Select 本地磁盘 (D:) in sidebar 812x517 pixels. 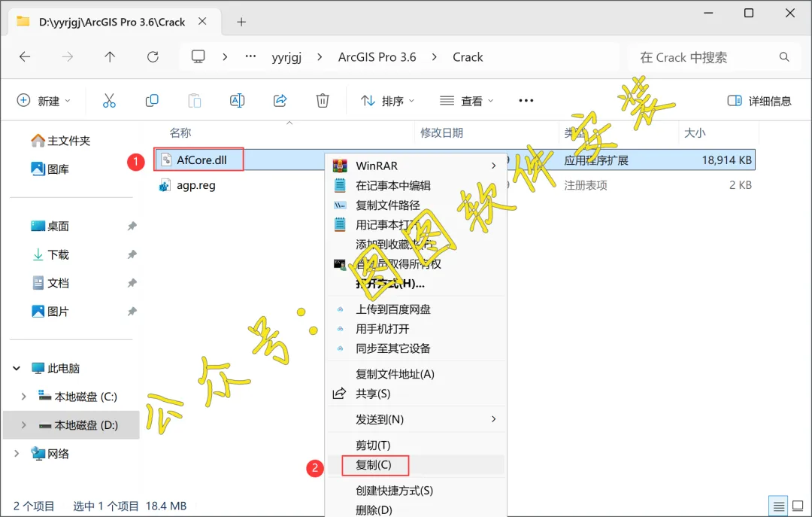(71, 425)
